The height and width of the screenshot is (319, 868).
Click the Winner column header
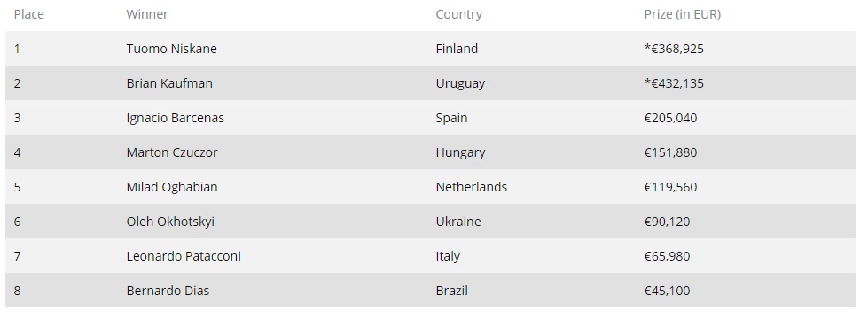tap(147, 14)
